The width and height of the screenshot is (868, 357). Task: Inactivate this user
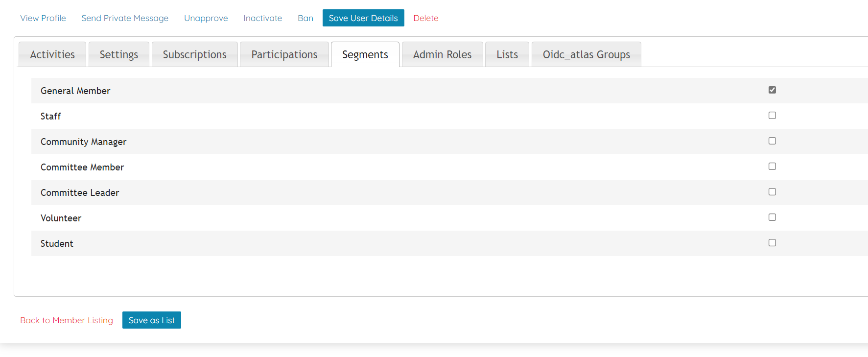pyautogui.click(x=263, y=18)
